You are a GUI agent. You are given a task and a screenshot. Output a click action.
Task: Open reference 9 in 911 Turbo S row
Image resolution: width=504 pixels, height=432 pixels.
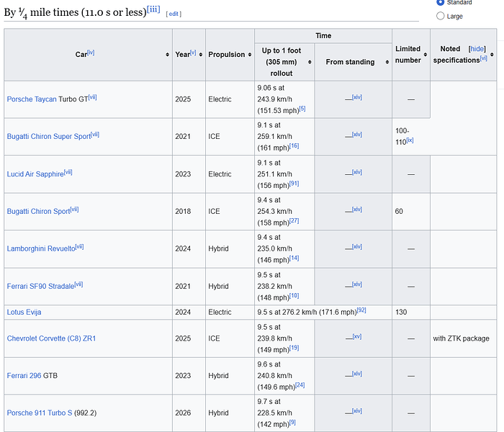292,423
